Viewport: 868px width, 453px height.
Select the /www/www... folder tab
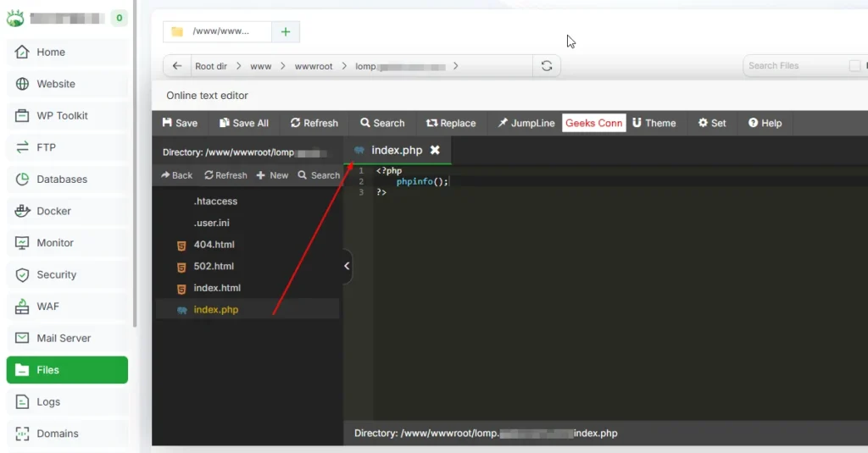pyautogui.click(x=218, y=31)
